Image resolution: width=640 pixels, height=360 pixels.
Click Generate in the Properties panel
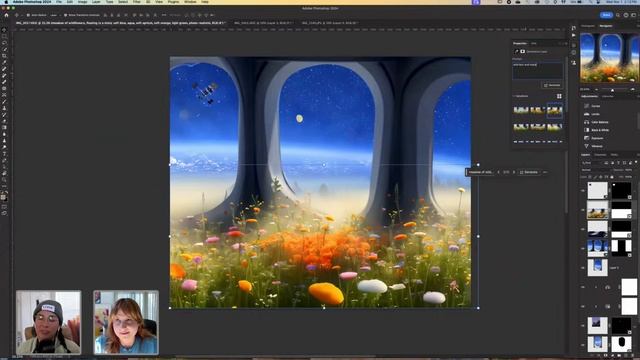[552, 85]
